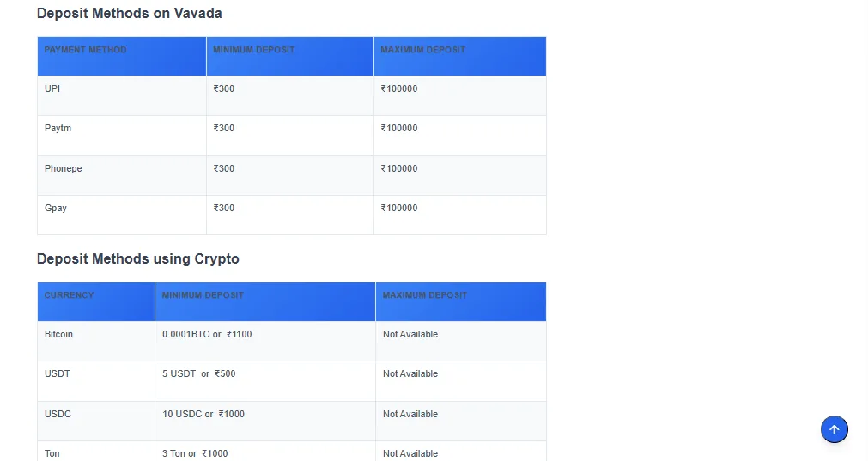Click the 'CURRENCY' column header
Screen dimensions: 868x461
[96, 301]
